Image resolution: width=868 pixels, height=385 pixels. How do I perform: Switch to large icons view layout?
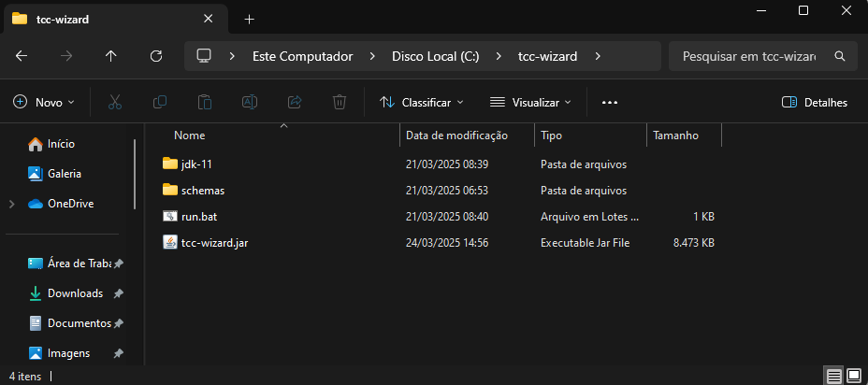point(854,376)
